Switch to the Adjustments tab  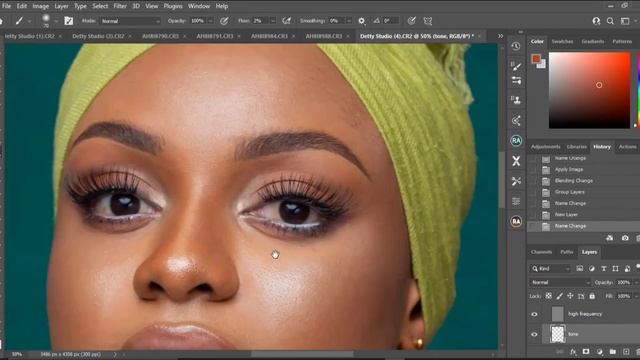(545, 147)
